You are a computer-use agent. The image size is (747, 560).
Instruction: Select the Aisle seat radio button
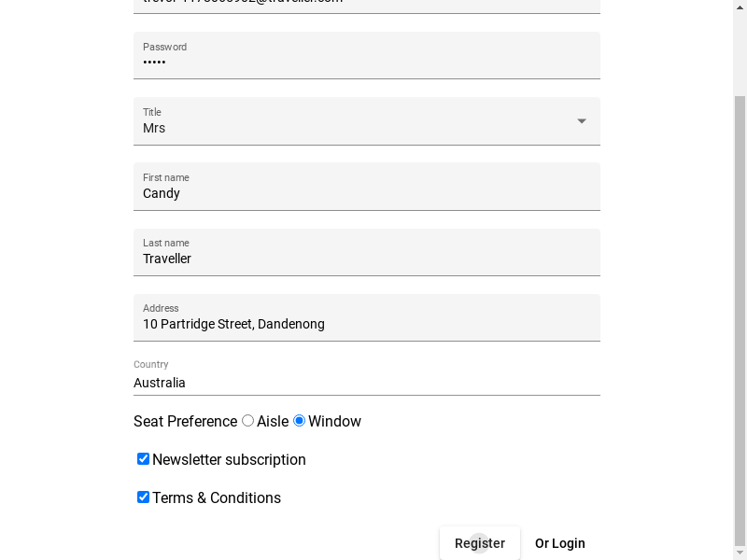247,421
